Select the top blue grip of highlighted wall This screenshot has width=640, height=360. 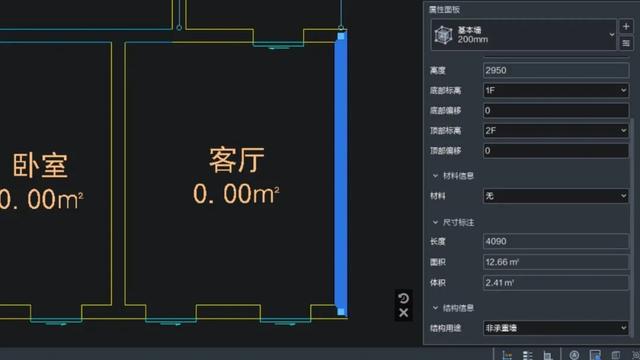tap(341, 36)
